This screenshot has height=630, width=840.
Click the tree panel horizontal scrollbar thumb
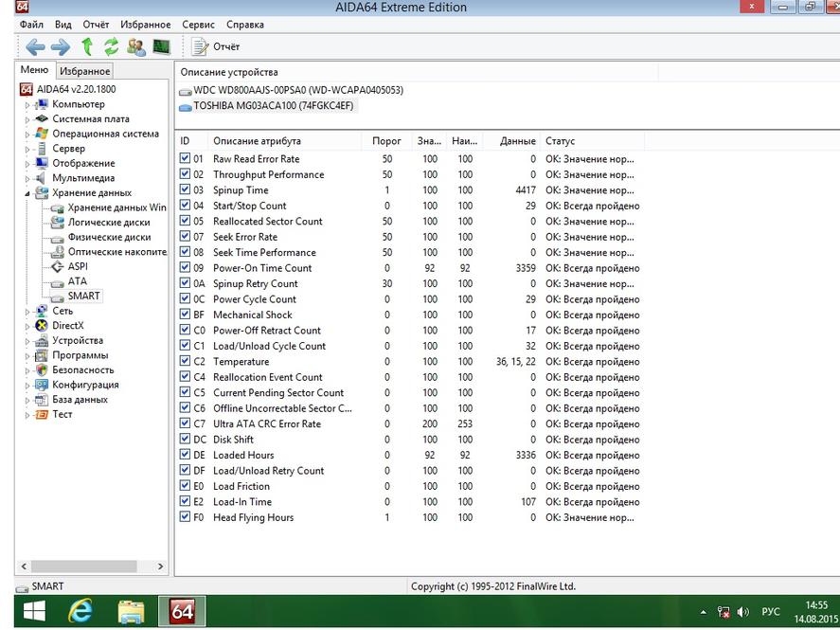84,567
